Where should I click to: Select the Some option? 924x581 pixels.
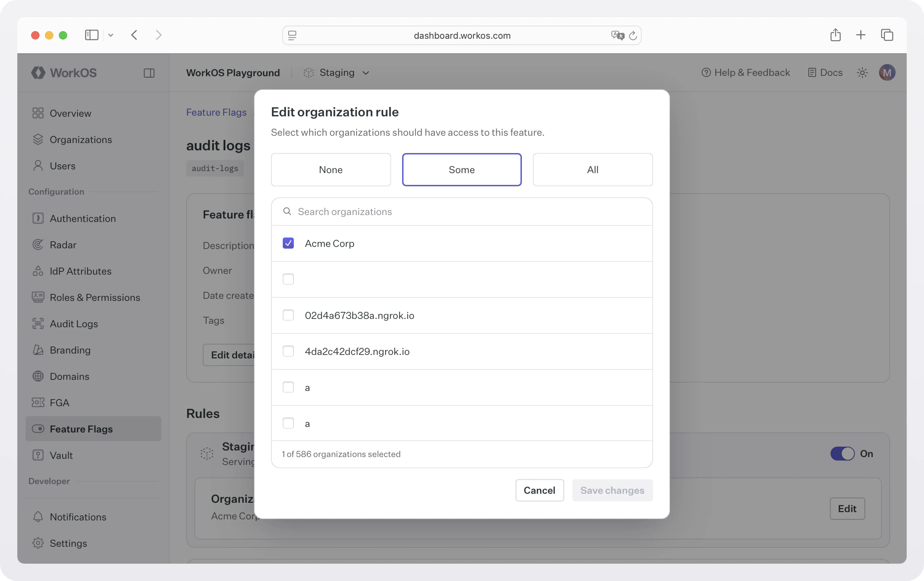462,170
